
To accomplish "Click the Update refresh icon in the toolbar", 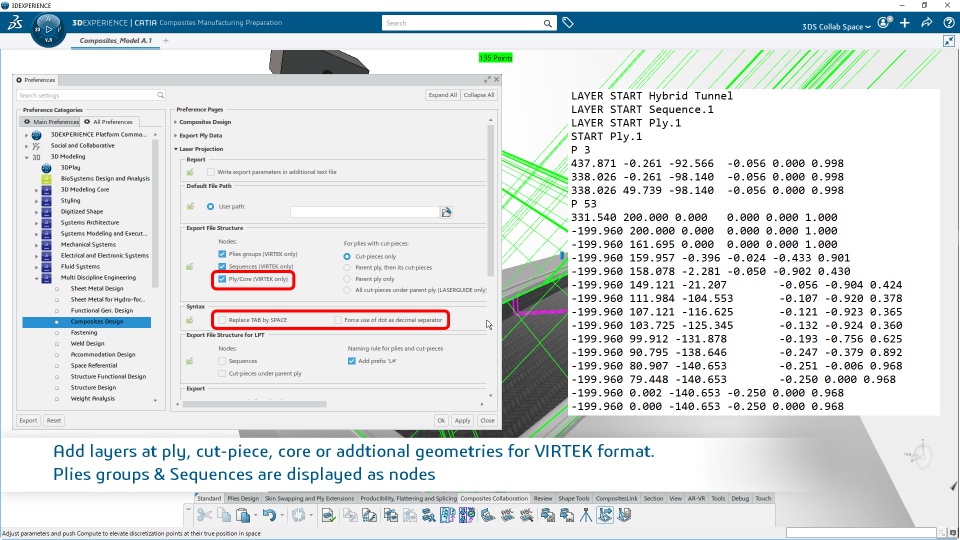I will [x=298, y=516].
